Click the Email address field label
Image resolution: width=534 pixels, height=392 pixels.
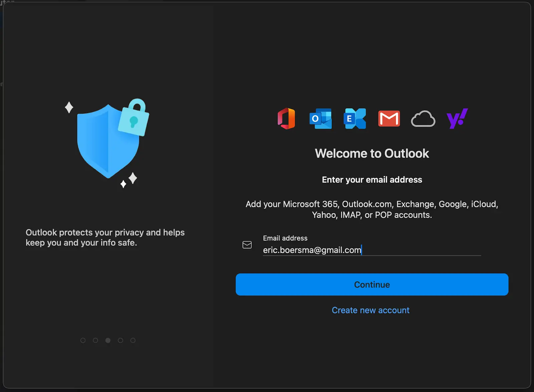(285, 238)
